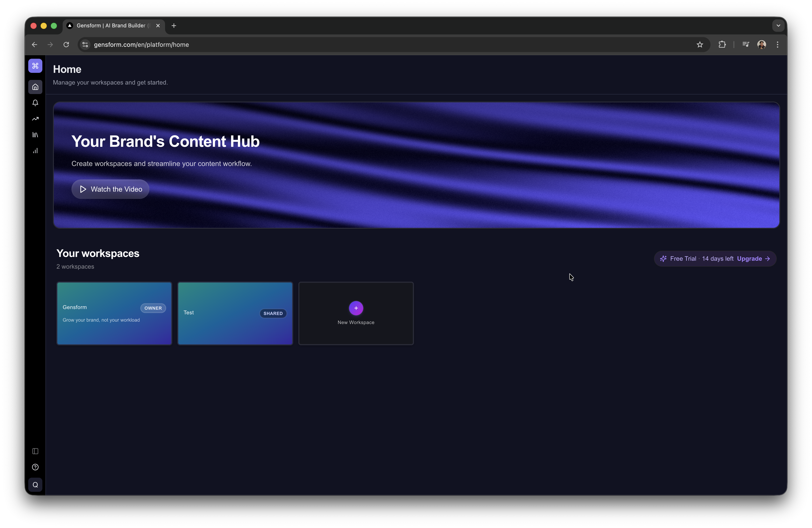Collapse the sidebar using the panel icon

click(35, 451)
